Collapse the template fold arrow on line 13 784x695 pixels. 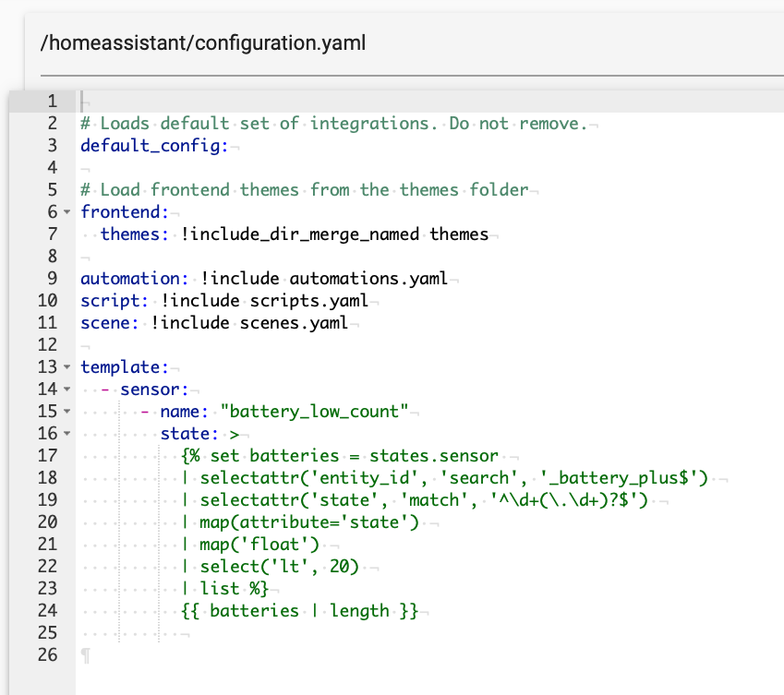click(x=67, y=367)
